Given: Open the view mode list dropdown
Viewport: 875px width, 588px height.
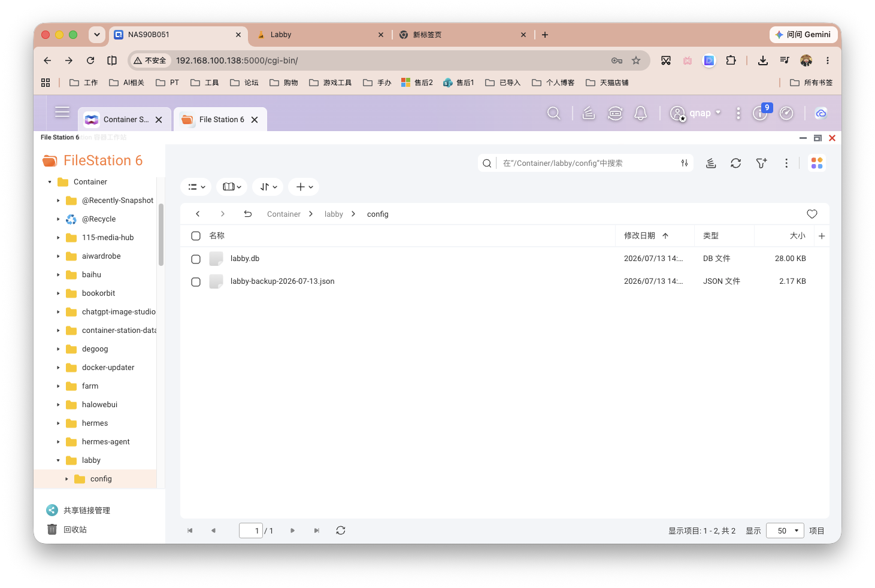Looking at the screenshot, I should point(196,187).
